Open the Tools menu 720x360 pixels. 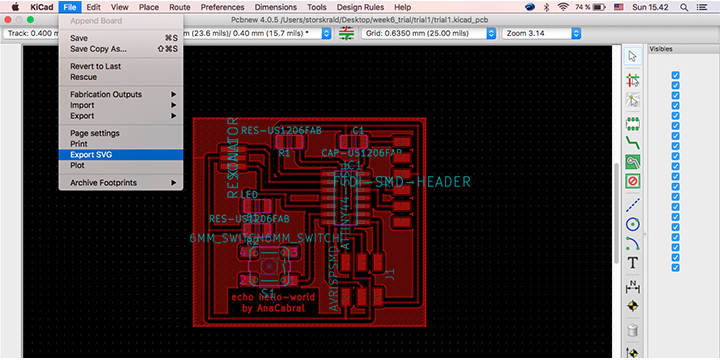click(x=317, y=7)
